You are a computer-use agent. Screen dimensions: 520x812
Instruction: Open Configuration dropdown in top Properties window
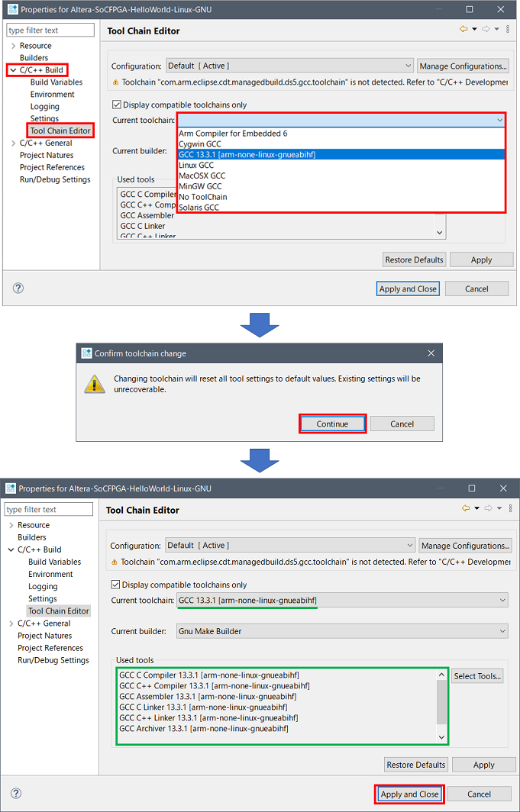[289, 66]
